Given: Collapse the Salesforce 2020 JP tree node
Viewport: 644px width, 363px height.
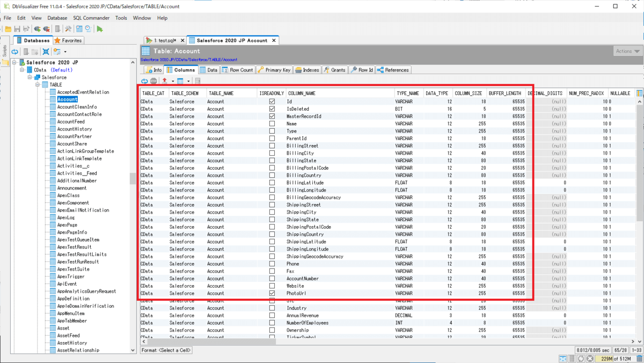Looking at the screenshot, I should click(15, 62).
